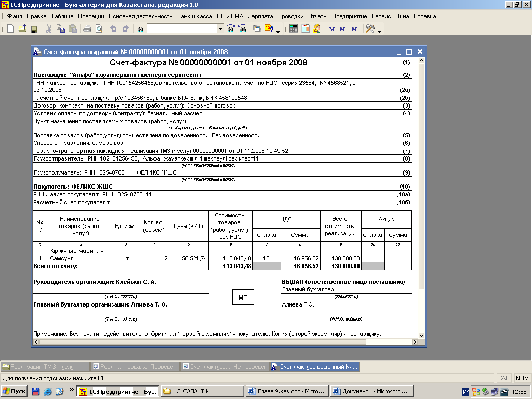Viewport: 532px width, 399px height.
Task: Switch to Счет-фактура...: Не проведен tab
Action: tap(225, 367)
